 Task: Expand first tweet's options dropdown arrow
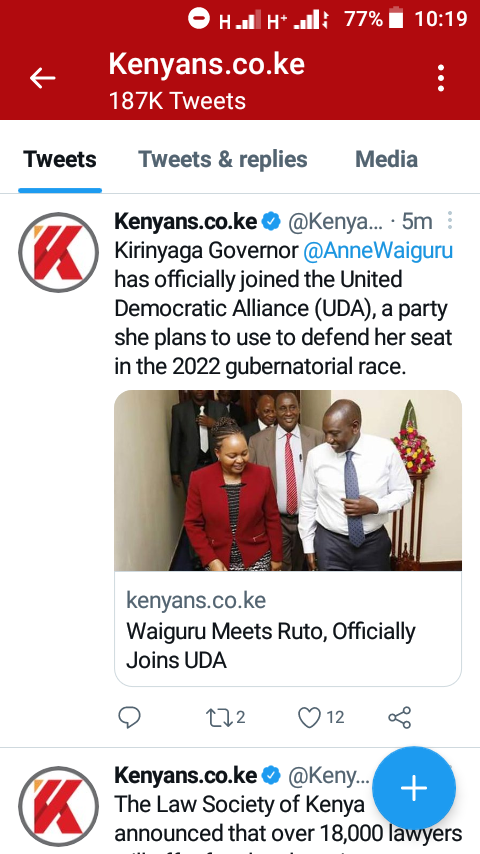(x=450, y=221)
